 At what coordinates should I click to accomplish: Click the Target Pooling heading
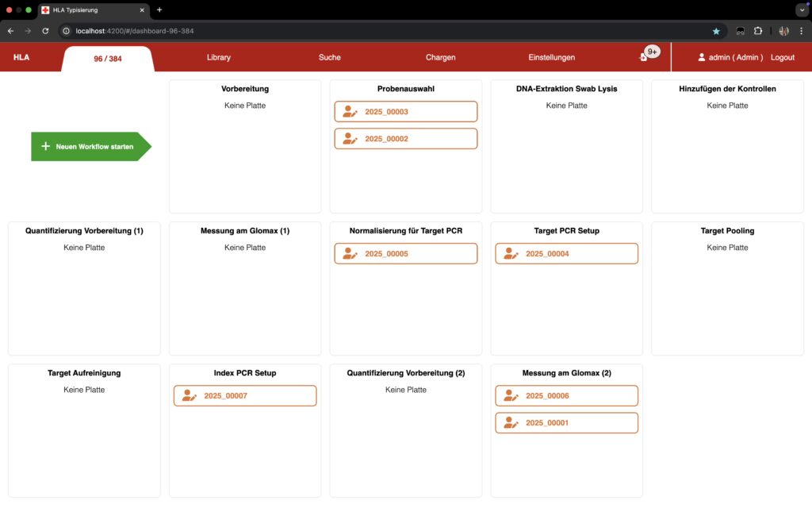click(x=727, y=231)
